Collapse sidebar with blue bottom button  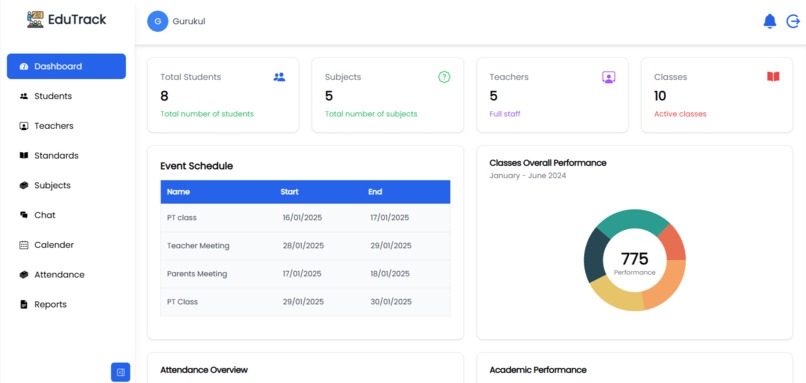121,372
